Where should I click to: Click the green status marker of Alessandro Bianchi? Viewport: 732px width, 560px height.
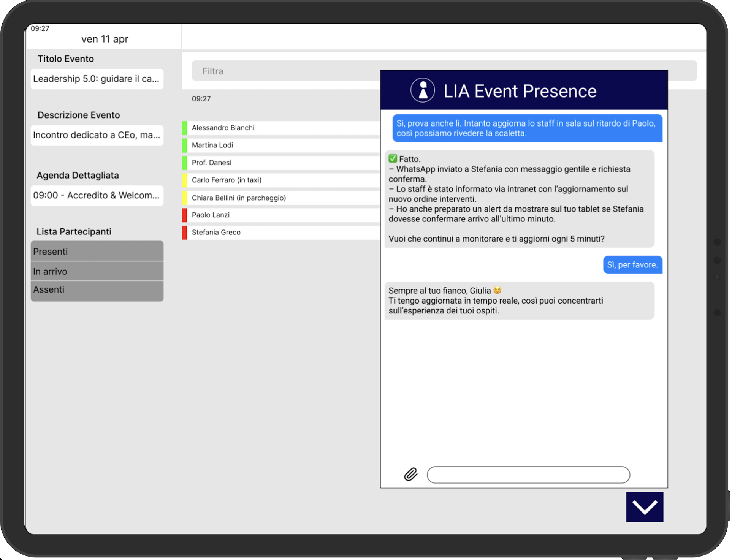pos(184,128)
